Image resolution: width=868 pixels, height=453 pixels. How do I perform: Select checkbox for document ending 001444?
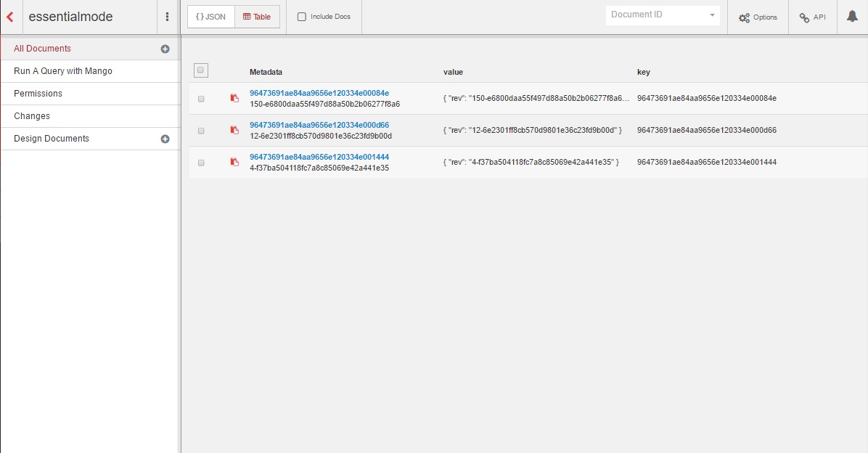click(x=201, y=163)
